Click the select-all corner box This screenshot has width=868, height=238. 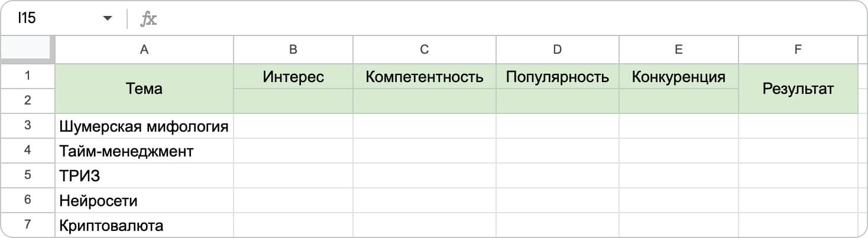click(28, 50)
